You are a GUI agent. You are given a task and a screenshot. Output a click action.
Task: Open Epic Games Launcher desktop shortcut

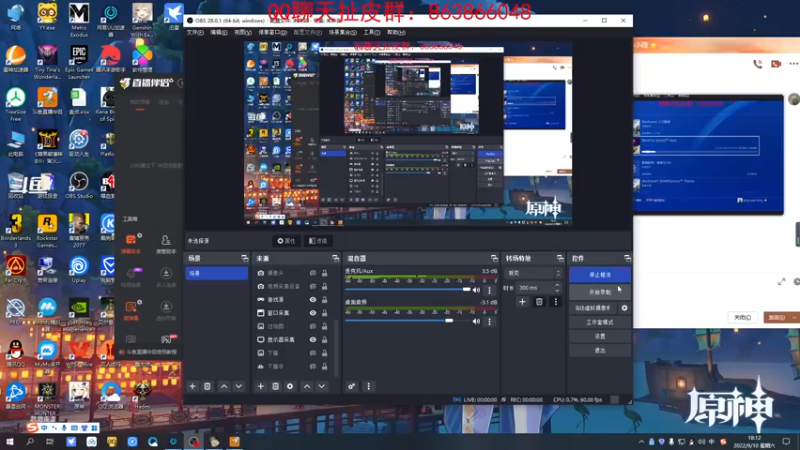click(79, 62)
